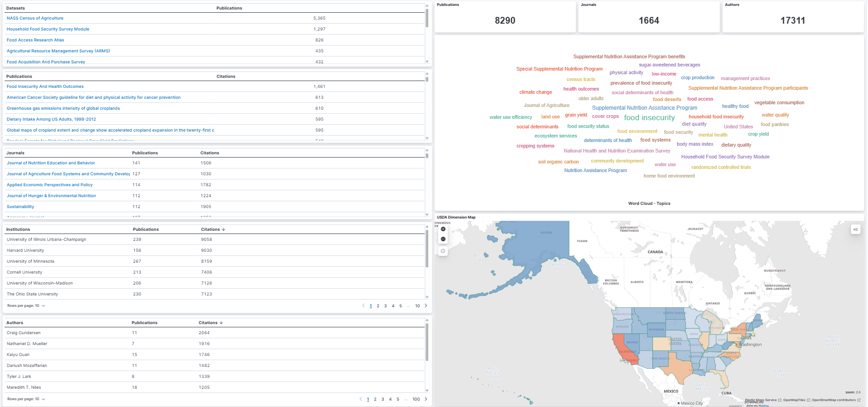Screen dimensions: 868x407
Task: Jump to page 10 of Institutions table
Action: (417, 306)
